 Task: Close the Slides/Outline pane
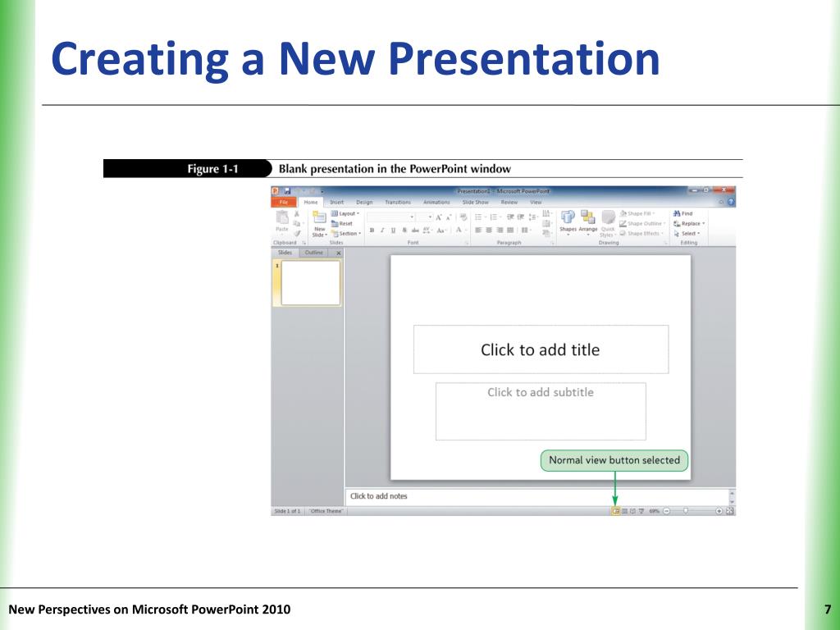point(339,253)
